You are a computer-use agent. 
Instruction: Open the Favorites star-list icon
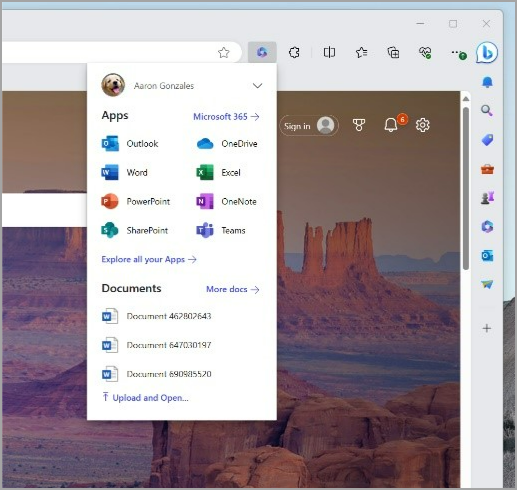361,52
